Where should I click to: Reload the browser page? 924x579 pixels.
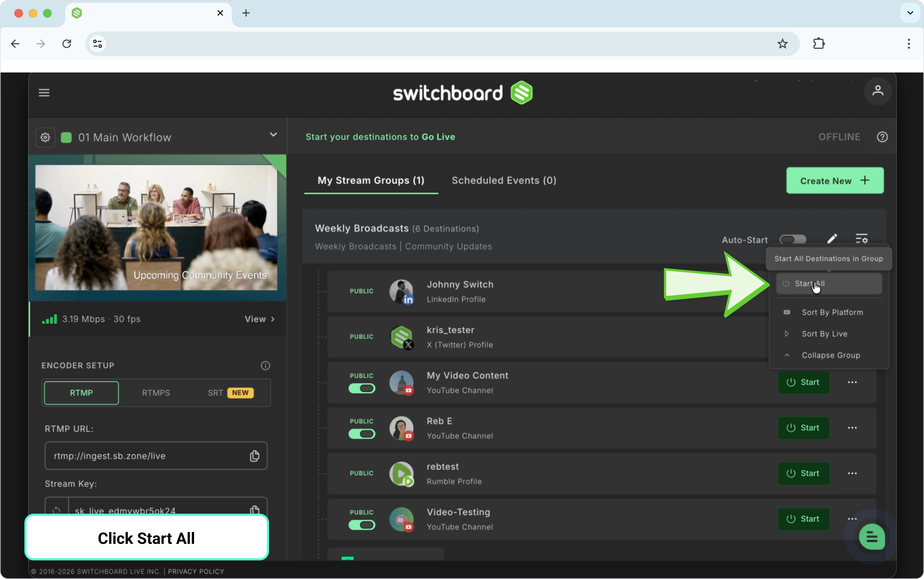[67, 44]
